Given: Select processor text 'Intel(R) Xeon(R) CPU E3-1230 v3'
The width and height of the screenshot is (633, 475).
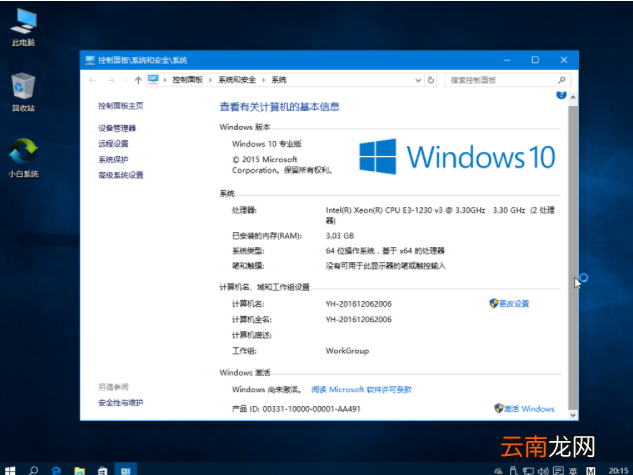Looking at the screenshot, I should point(384,210).
